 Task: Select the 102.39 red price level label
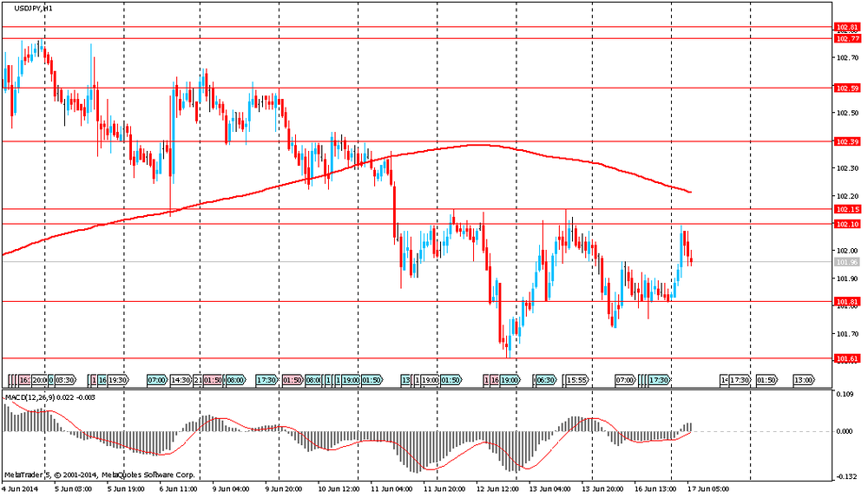tap(847, 141)
